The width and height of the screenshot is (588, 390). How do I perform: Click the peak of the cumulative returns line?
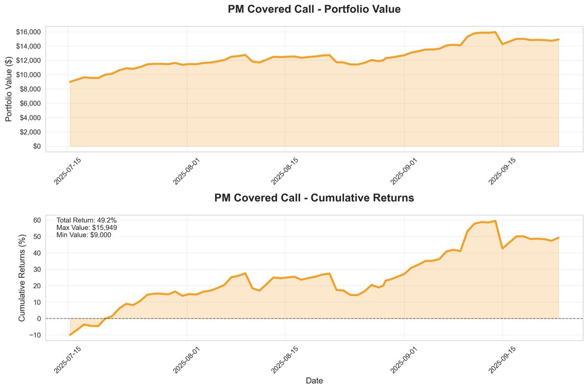[495, 221]
